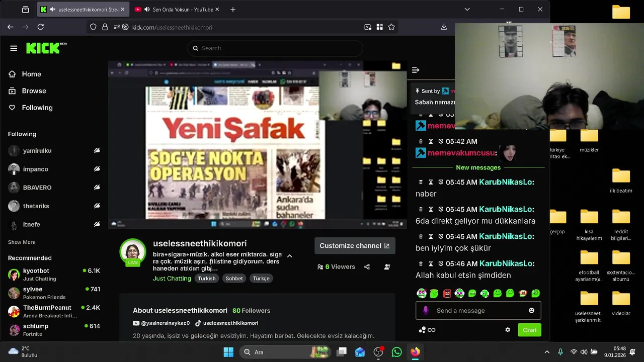The image size is (644, 362).
Task: Open the @yasinersinaykac0 YouTube link
Action: tap(161, 323)
